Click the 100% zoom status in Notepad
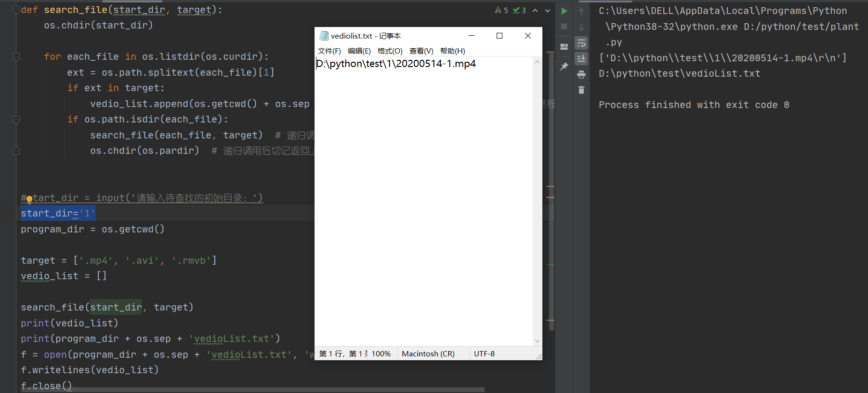 click(x=381, y=354)
